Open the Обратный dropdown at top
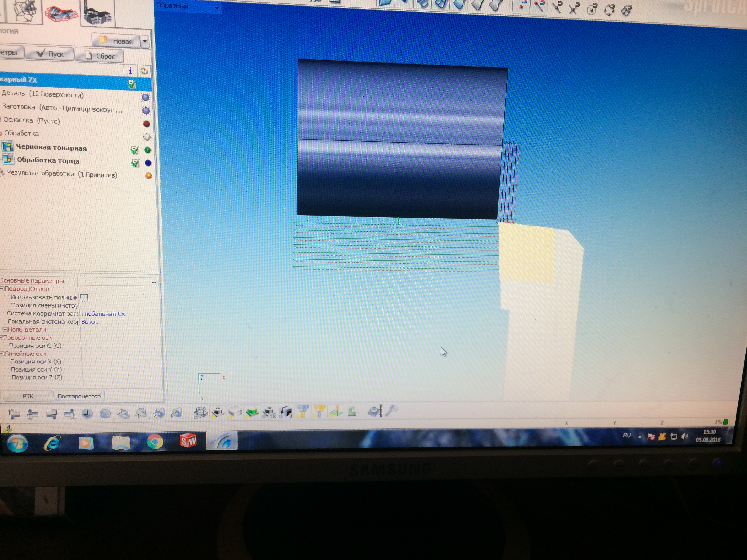The width and height of the screenshot is (747, 560). click(217, 8)
